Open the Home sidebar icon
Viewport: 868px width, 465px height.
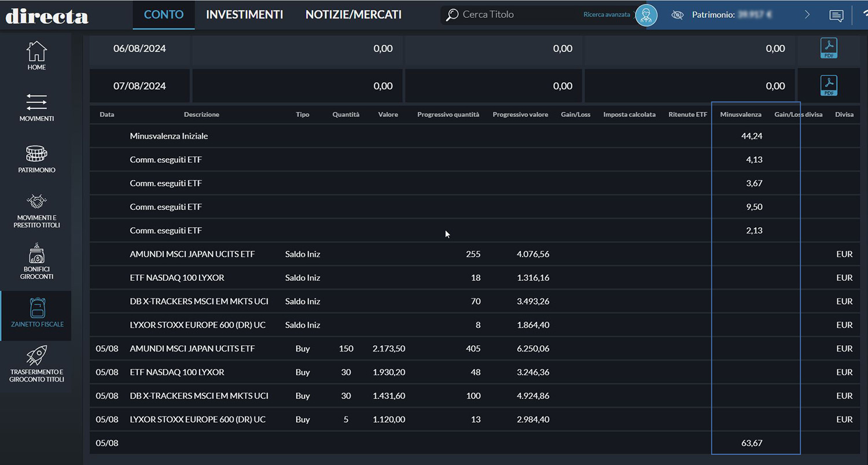tap(36, 56)
